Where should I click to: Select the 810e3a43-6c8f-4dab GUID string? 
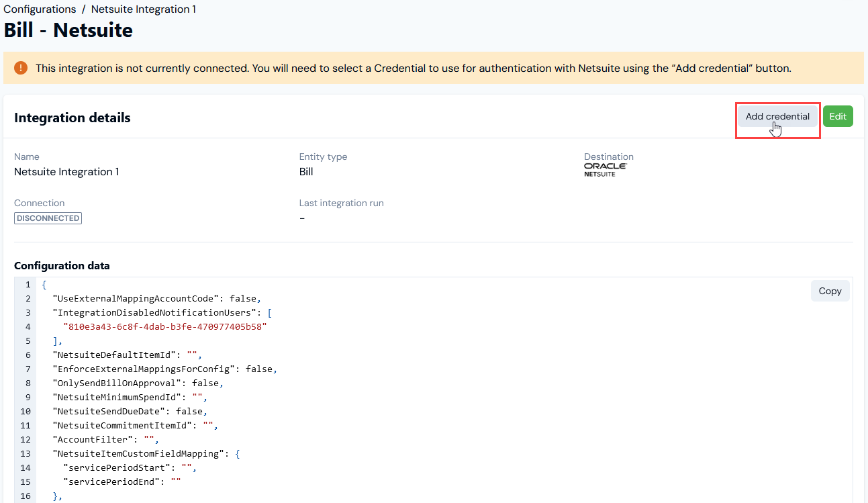pos(165,326)
